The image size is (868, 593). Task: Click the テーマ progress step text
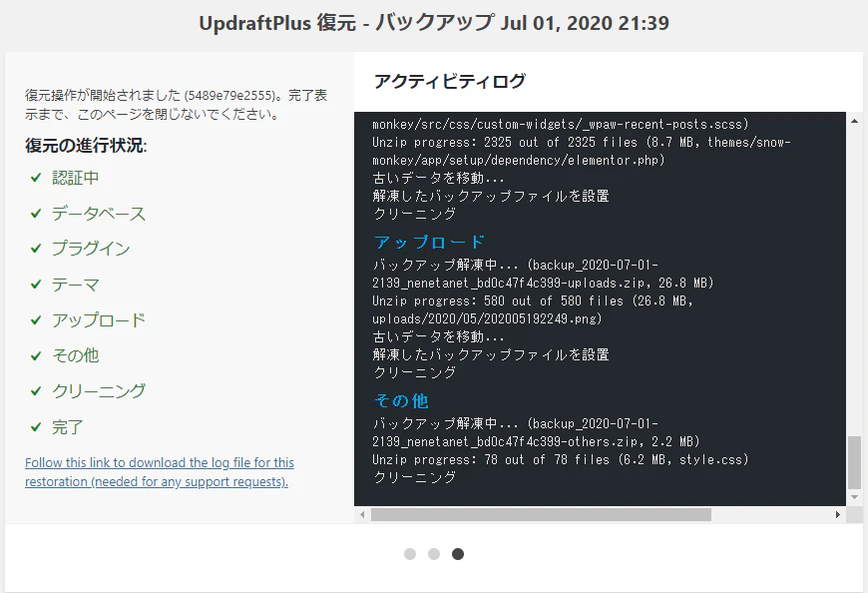(75, 285)
